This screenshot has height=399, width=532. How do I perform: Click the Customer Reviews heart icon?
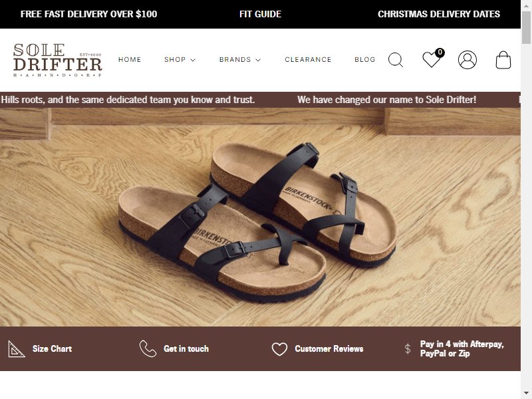pos(279,349)
